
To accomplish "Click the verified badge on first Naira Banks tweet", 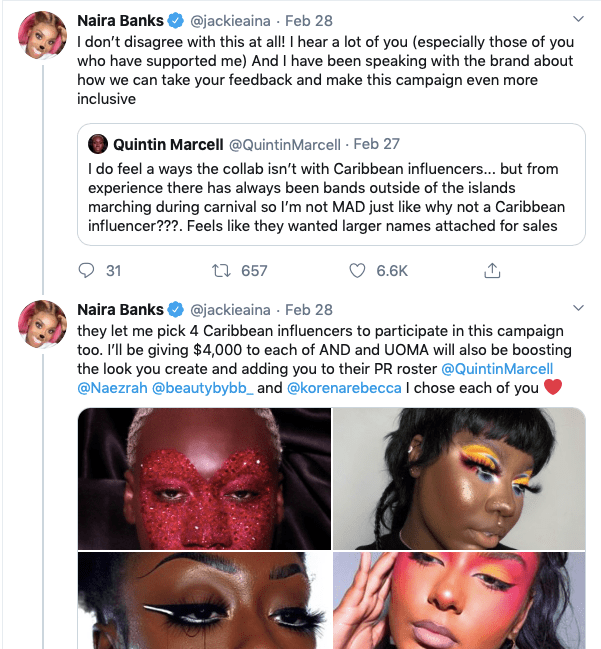I will [177, 20].
